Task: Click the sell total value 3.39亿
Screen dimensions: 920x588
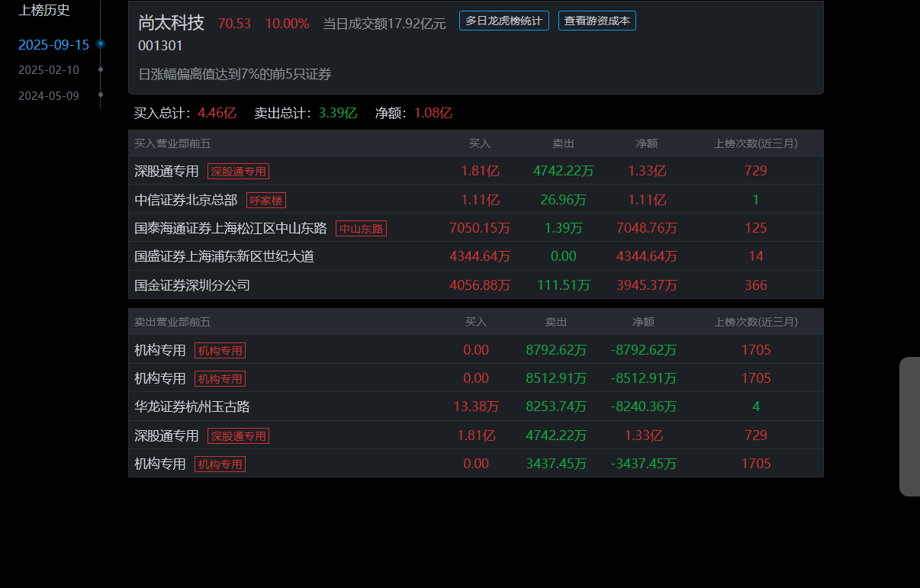Action: (338, 113)
